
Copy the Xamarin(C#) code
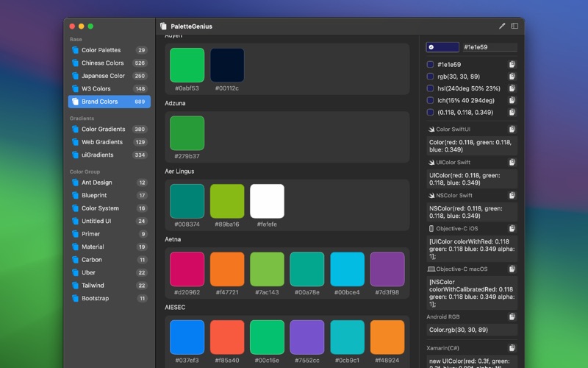tap(512, 347)
